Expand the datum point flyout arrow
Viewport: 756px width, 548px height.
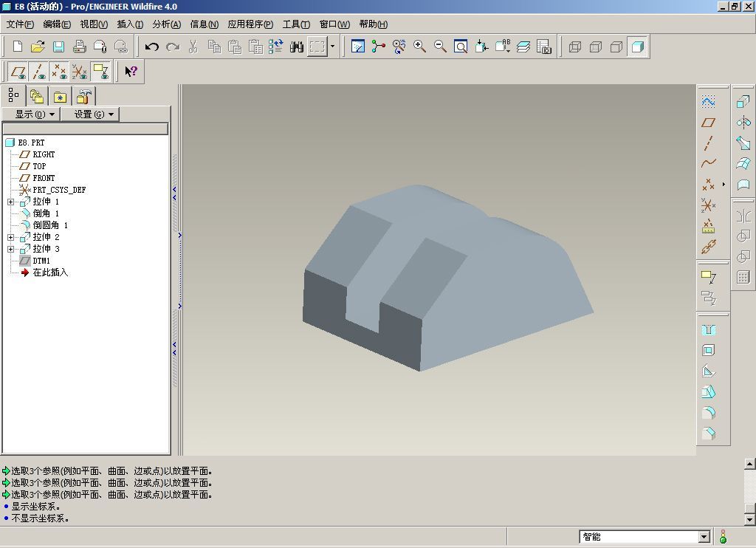[x=724, y=185]
